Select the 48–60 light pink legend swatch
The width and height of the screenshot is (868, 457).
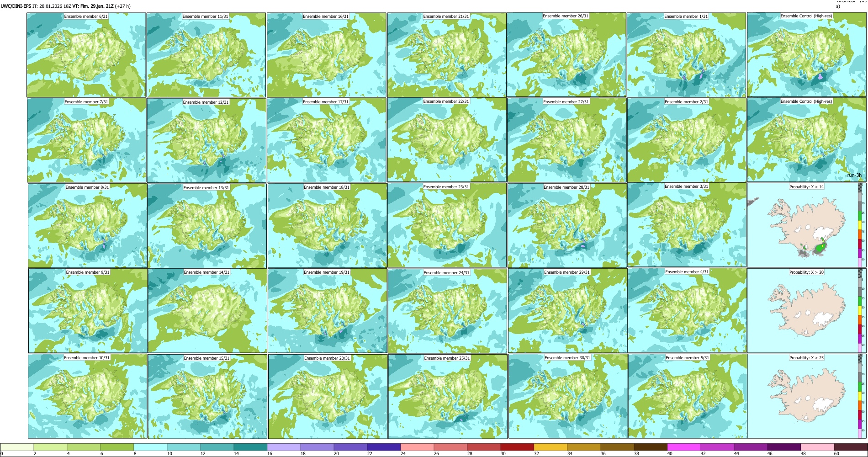coord(817,447)
